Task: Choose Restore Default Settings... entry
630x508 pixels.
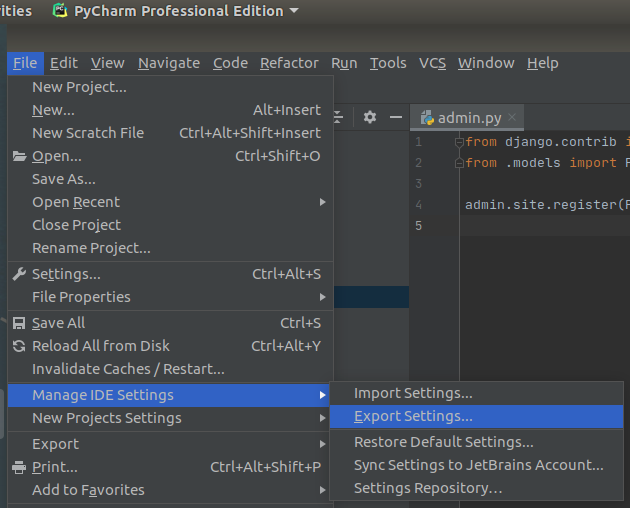Action: coord(477,442)
